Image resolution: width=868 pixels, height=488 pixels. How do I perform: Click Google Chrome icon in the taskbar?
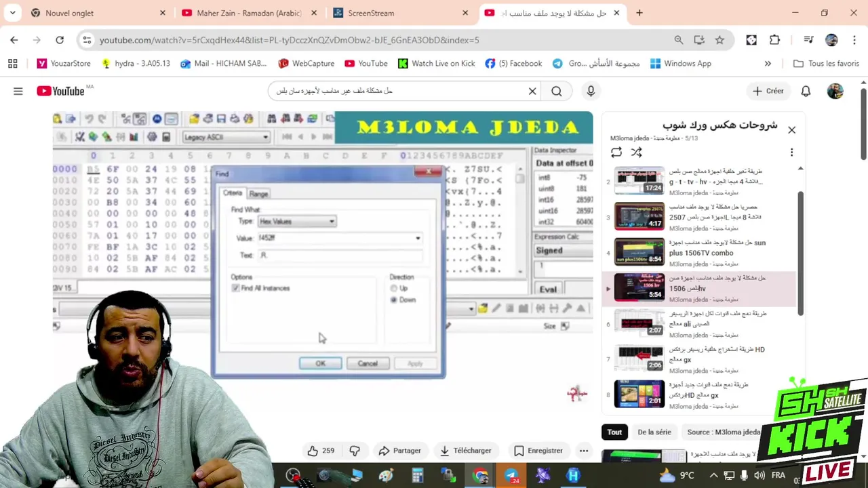click(x=481, y=475)
